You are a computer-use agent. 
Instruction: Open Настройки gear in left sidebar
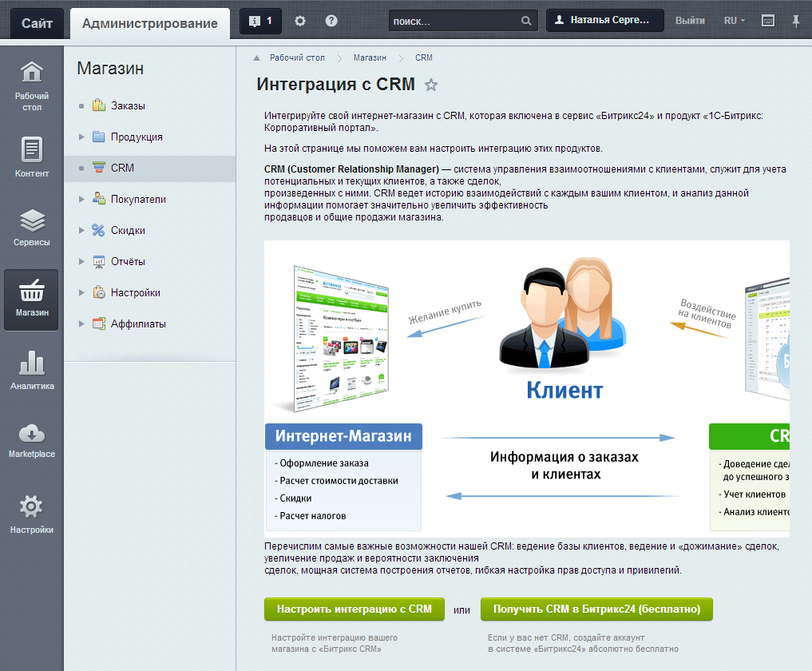[31, 514]
